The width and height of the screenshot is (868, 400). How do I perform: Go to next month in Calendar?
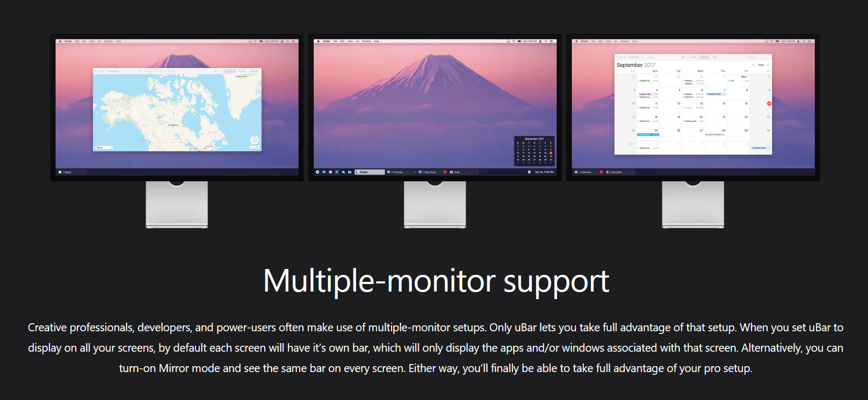tap(768, 64)
